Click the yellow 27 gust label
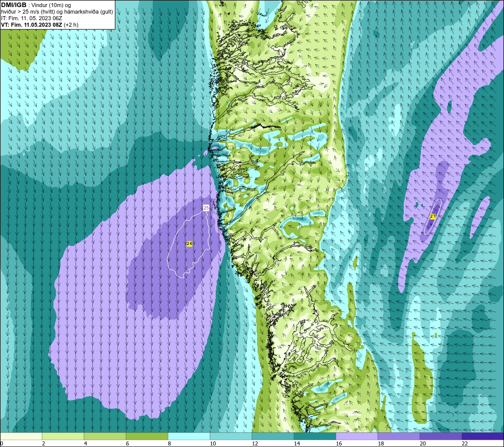The image size is (504, 447). coord(432,216)
